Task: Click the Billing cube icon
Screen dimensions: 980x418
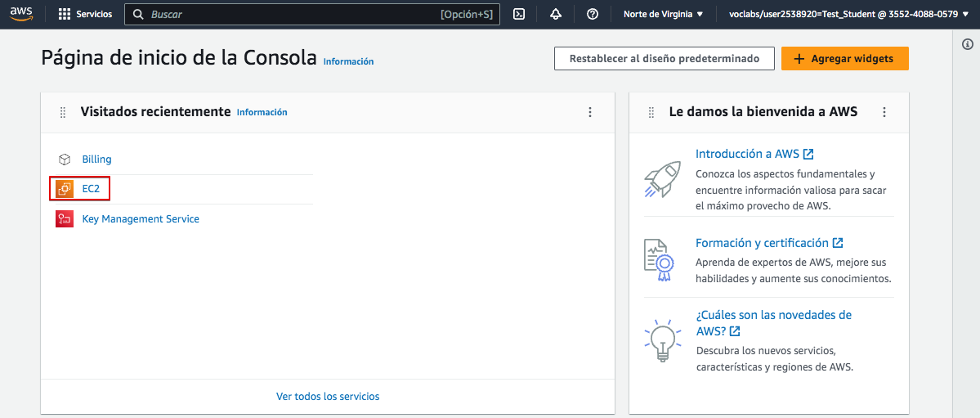Action: pos(65,160)
